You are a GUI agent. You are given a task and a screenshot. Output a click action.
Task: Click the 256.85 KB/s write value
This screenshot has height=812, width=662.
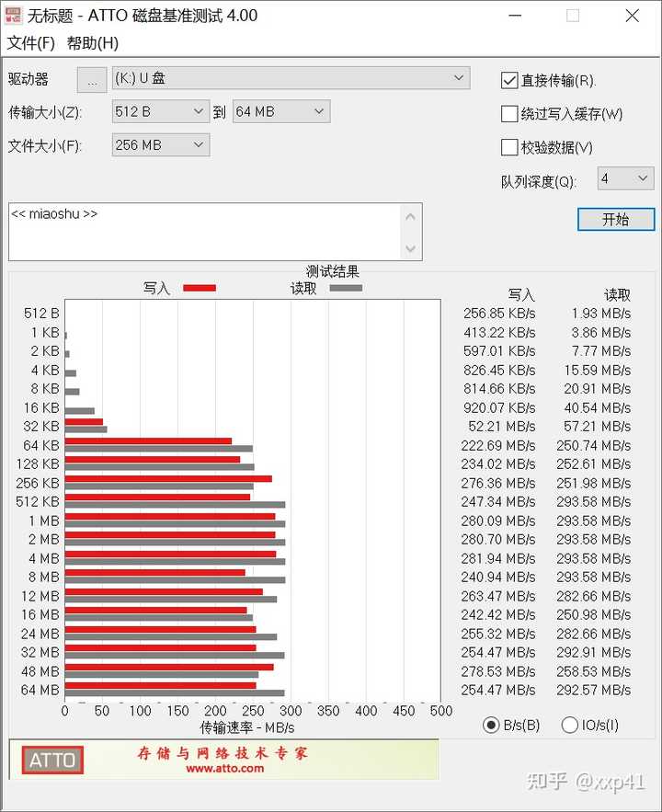pyautogui.click(x=499, y=314)
